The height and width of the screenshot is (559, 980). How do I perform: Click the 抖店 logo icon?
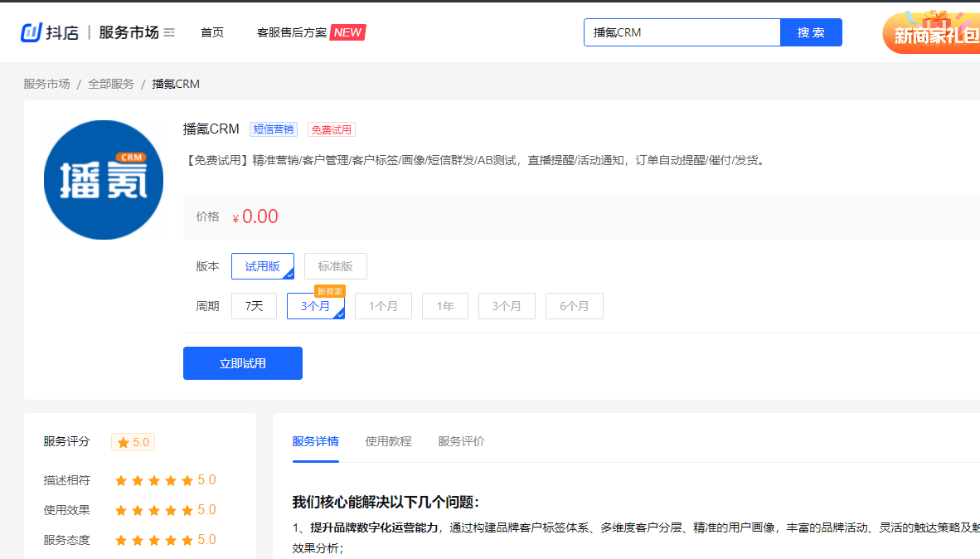click(x=32, y=32)
